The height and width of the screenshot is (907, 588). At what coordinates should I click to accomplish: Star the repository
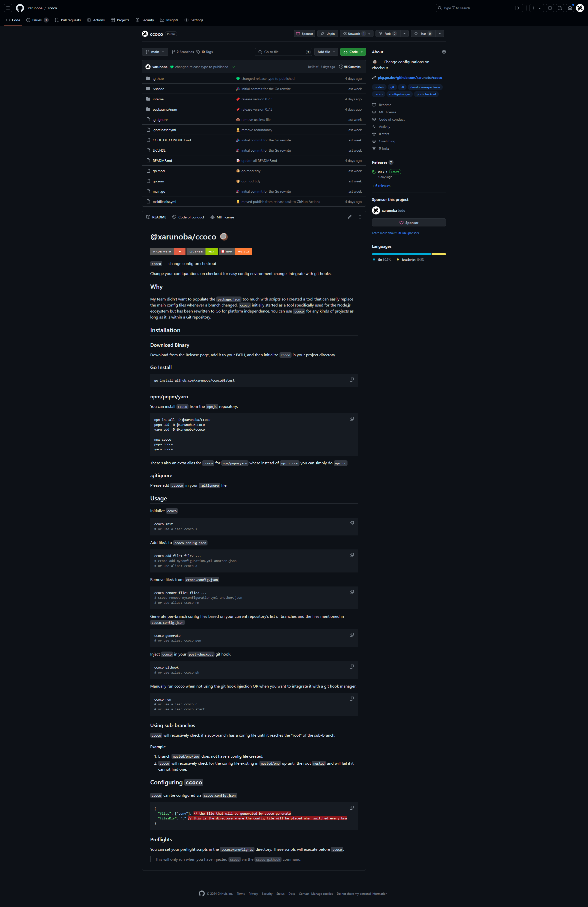[423, 34]
